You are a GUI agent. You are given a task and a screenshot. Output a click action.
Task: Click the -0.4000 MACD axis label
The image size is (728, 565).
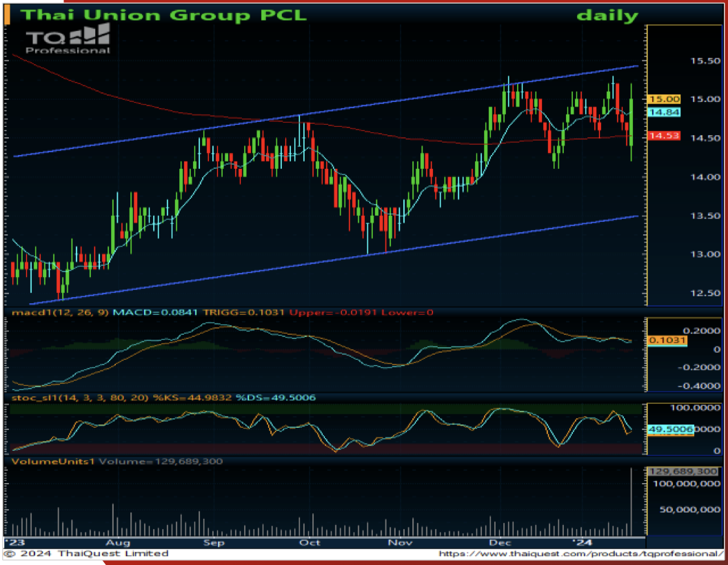pos(699,386)
